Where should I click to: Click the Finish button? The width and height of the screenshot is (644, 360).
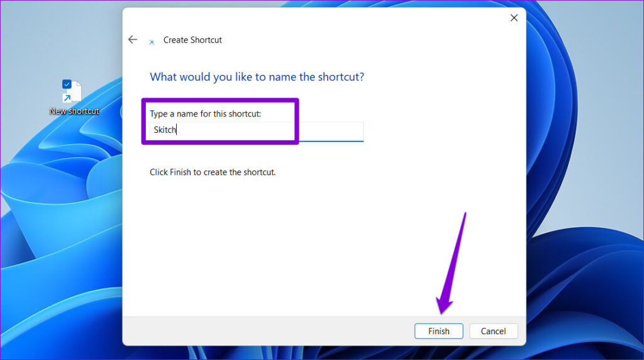click(438, 331)
